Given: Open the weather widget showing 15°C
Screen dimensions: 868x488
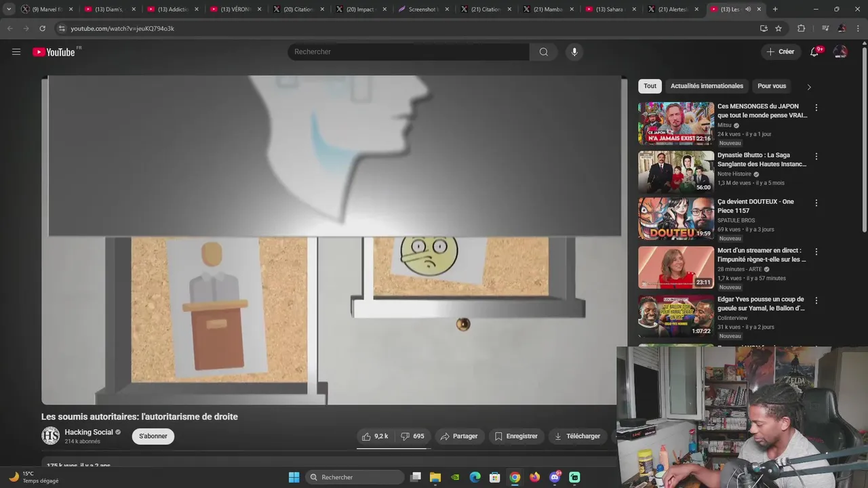Looking at the screenshot, I should pos(34,477).
